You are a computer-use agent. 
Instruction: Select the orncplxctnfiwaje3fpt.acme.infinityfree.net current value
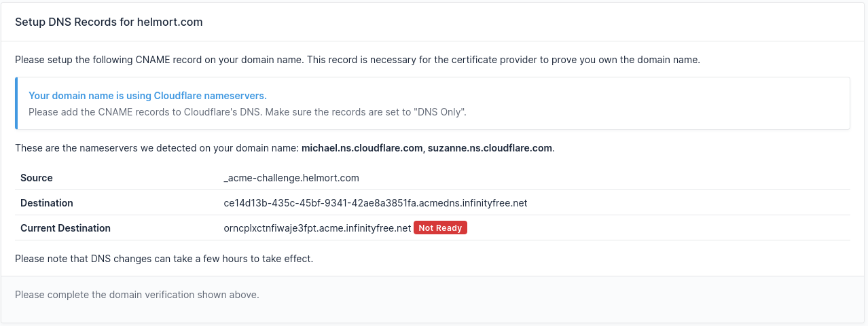pos(317,228)
